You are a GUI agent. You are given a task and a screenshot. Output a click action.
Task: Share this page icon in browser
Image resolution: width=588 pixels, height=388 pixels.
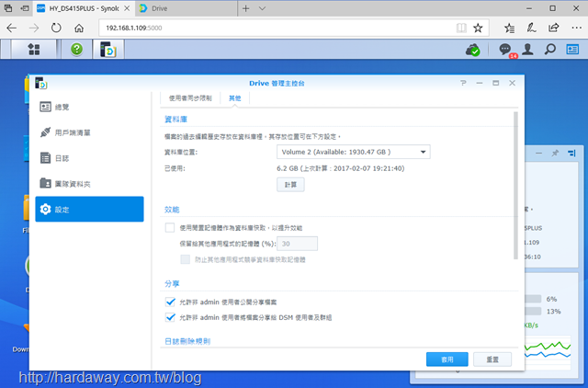click(x=553, y=28)
